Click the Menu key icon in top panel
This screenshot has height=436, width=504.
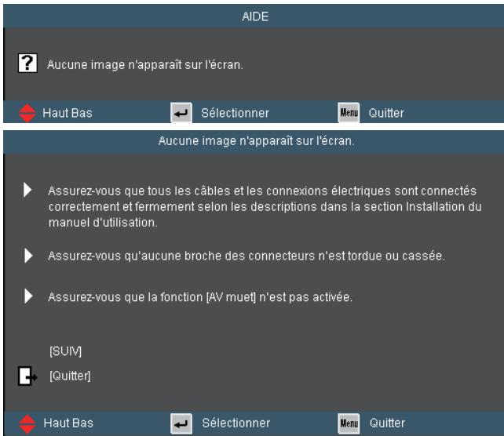point(349,112)
